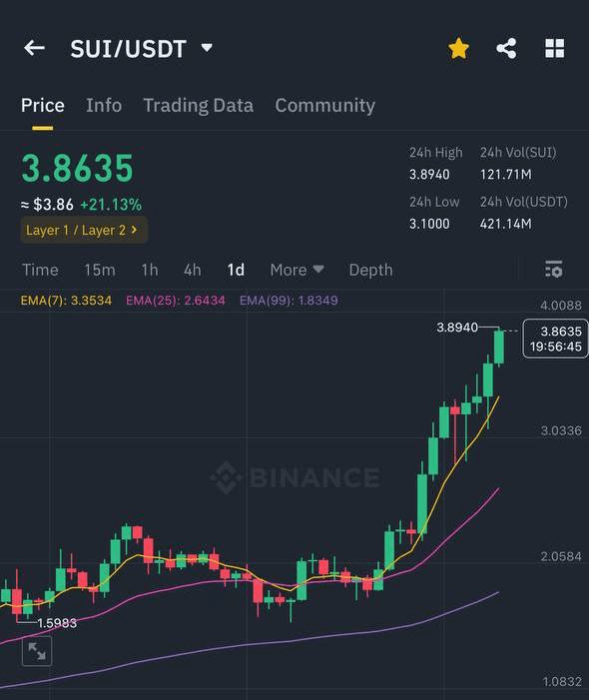Viewport: 589px width, 700px height.
Task: Select the current price marker 3.8635
Action: [x=555, y=339]
